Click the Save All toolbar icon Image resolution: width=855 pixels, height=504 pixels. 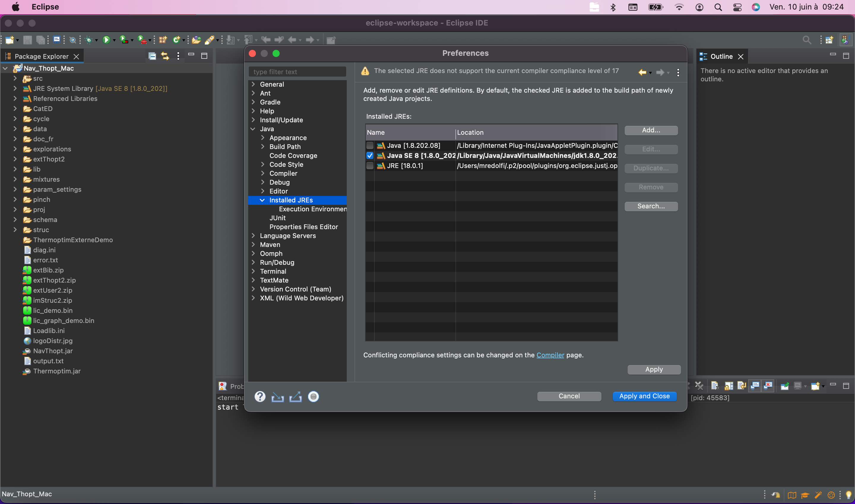point(41,40)
